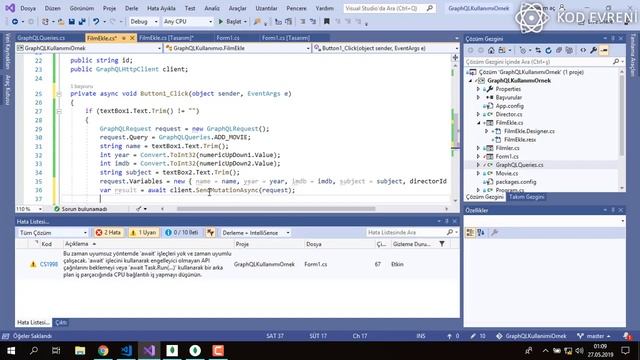This screenshot has height=360, width=640.
Task: Switch to the Form1.cs [Tasarım] tab
Action: pos(286,38)
